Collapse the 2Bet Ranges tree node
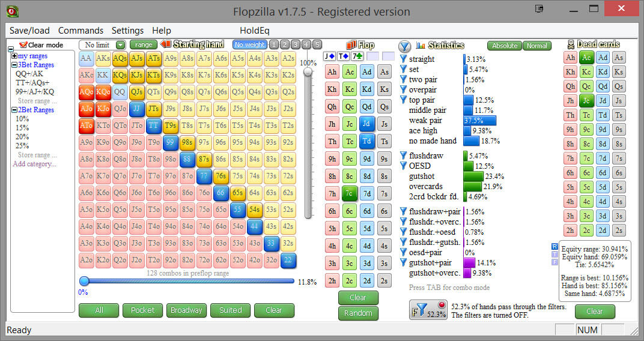Screen dimensions: 644x341 (x=14, y=110)
